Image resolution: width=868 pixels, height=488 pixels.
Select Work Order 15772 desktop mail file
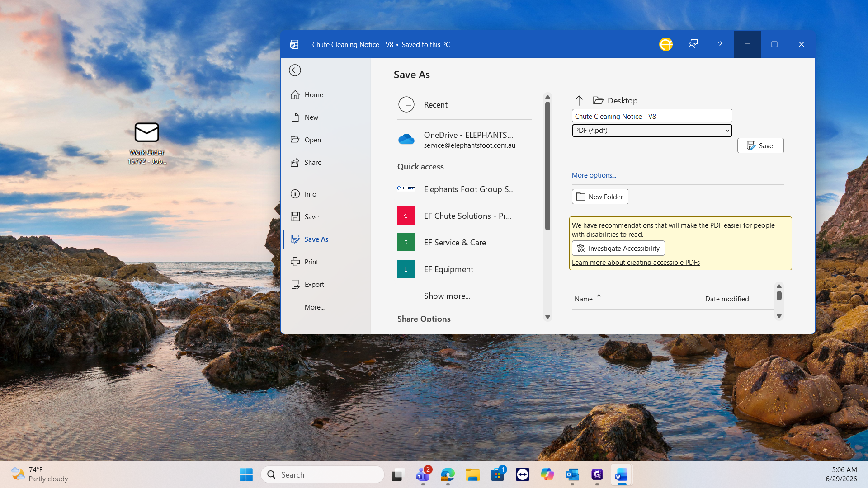pyautogui.click(x=147, y=143)
